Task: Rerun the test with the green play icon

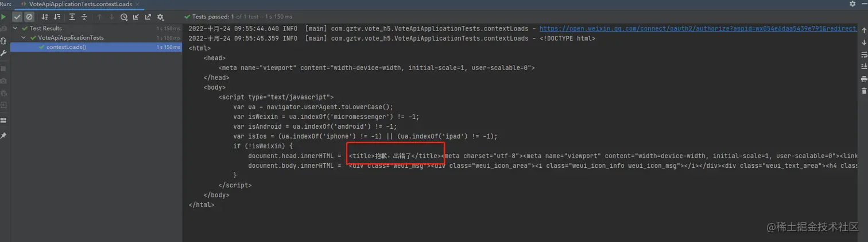Action: click(x=3, y=17)
